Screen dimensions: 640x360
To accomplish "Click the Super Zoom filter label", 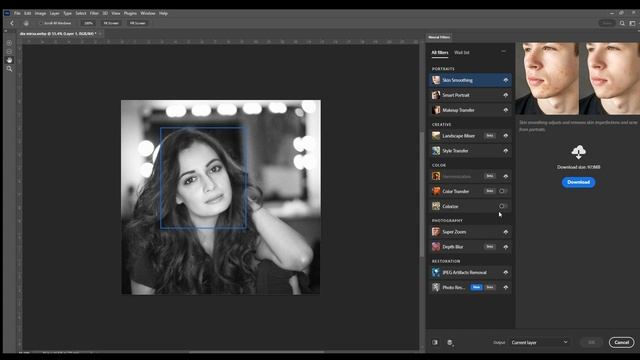I will pos(454,232).
